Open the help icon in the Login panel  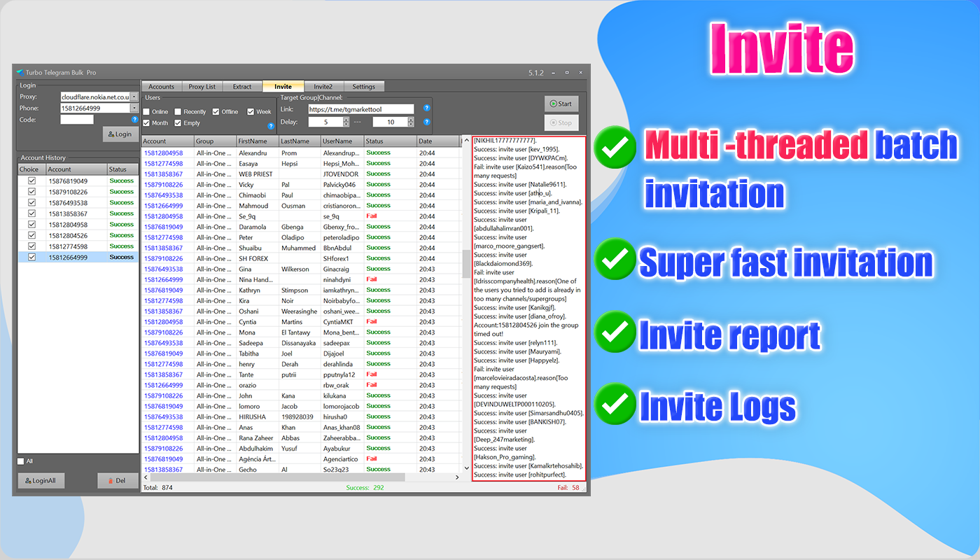(x=135, y=120)
